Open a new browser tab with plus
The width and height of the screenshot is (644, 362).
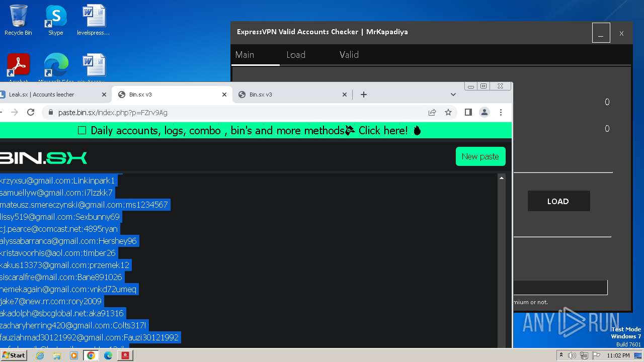[x=364, y=95]
